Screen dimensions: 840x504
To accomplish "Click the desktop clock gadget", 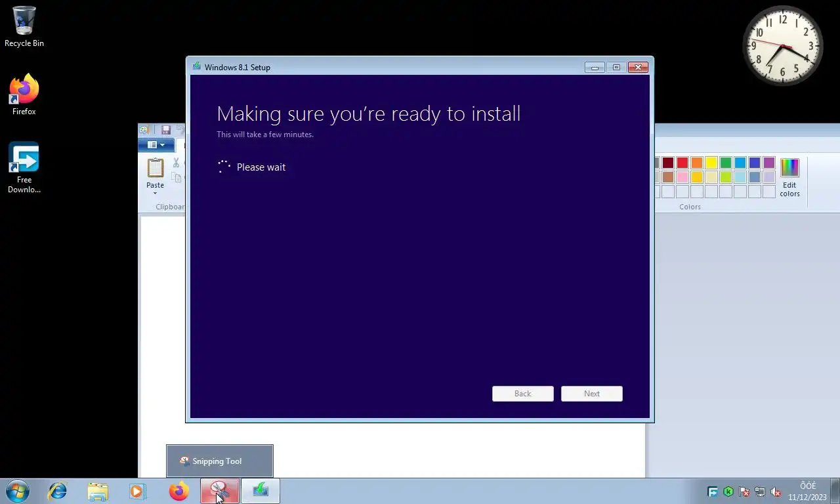I will point(783,45).
